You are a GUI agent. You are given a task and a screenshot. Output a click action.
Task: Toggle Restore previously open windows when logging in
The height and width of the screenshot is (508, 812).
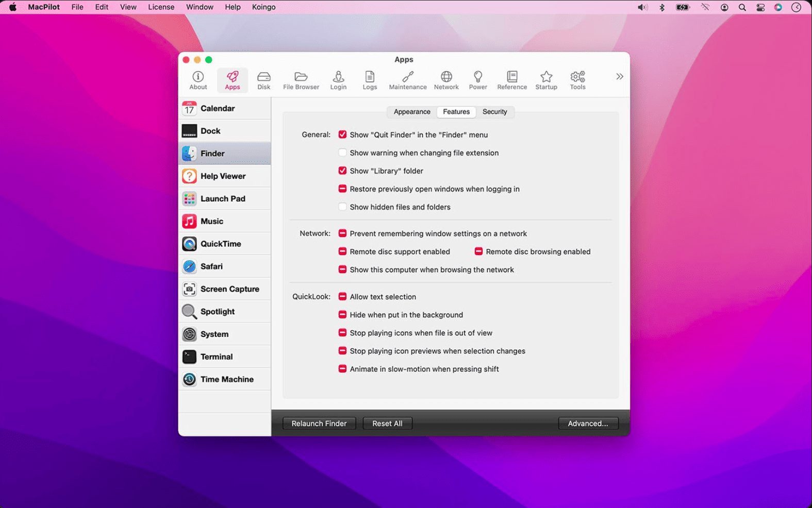click(x=342, y=189)
